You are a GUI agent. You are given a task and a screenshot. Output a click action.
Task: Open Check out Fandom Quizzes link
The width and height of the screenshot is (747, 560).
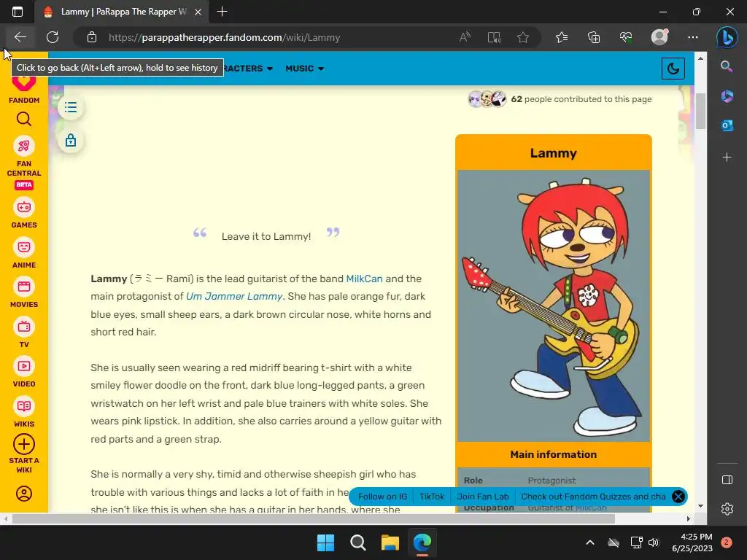tap(593, 497)
